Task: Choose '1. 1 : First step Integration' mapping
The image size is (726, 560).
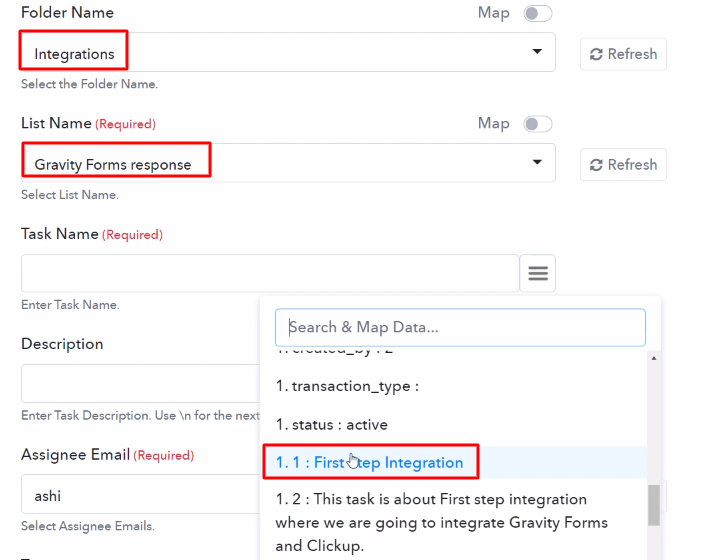Action: point(454,462)
